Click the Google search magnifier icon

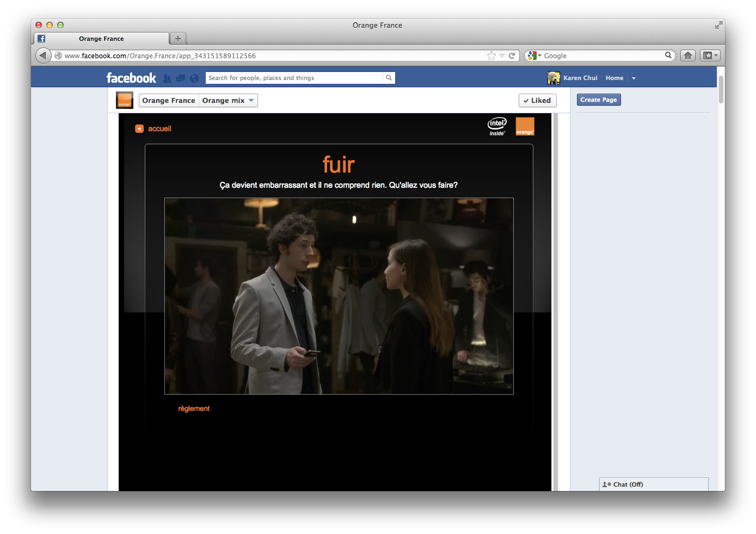[668, 56]
